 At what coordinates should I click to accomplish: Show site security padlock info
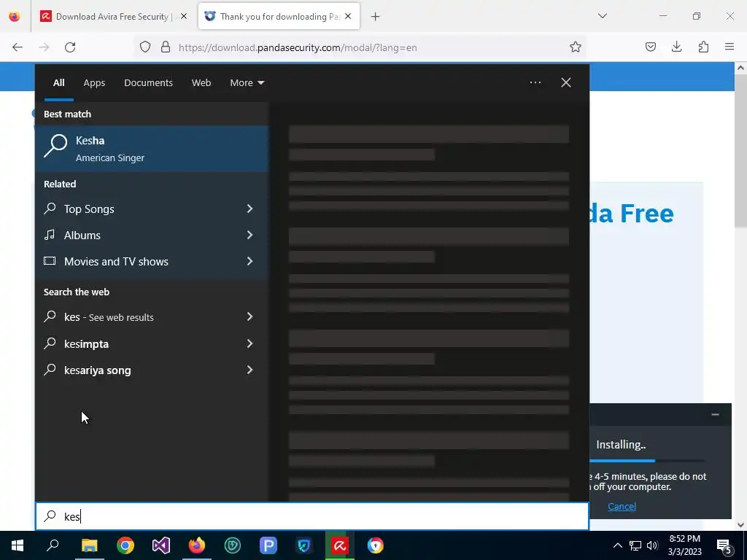(166, 47)
